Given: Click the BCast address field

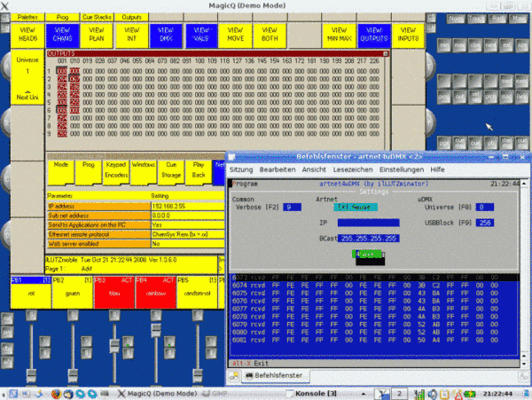Looking at the screenshot, I should [369, 239].
